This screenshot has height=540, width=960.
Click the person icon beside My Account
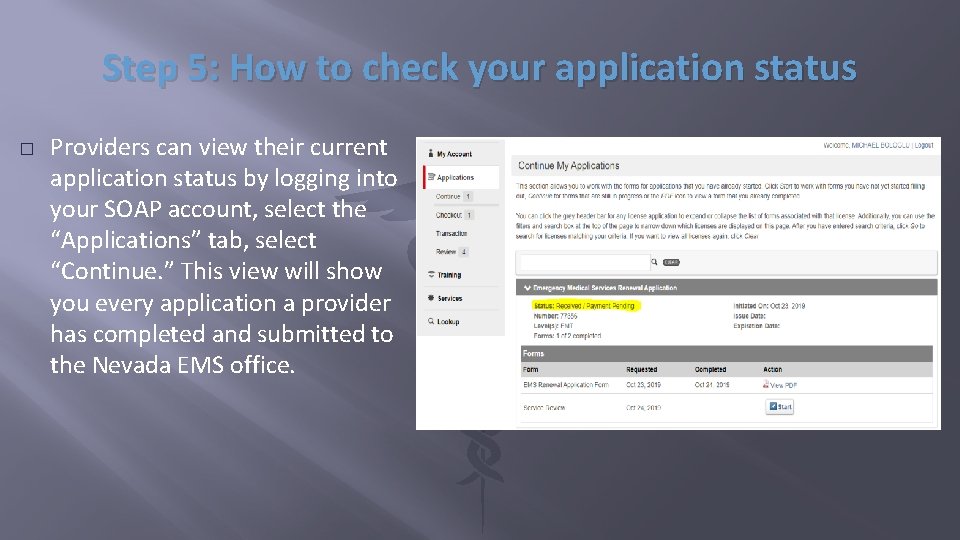pos(430,153)
